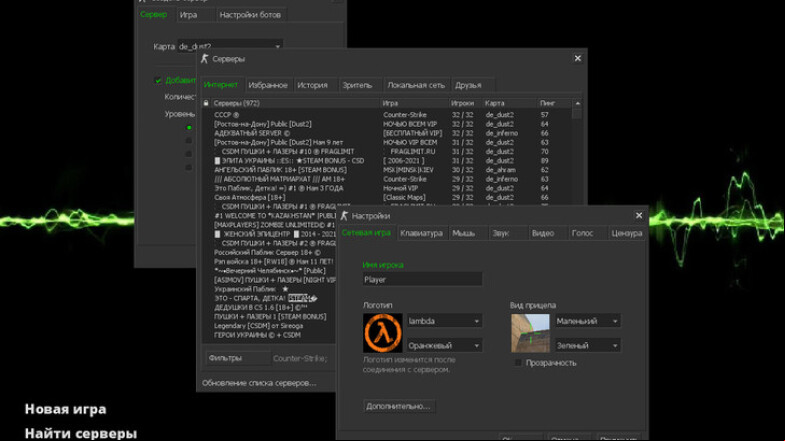Switch to the Клавиатура tab
Viewport: 785px width, 441px height.
pos(421,233)
